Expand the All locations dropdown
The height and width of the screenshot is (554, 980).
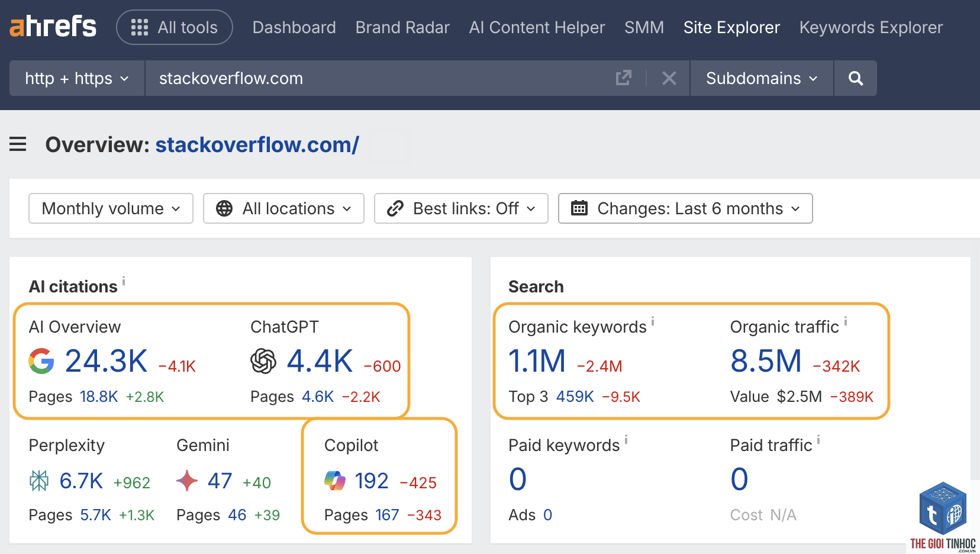coord(283,208)
